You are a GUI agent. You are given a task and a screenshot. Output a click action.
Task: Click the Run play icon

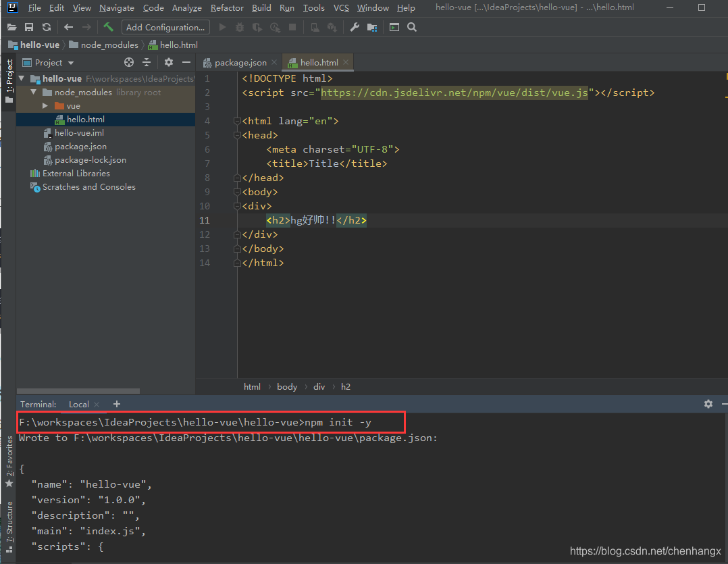[222, 28]
